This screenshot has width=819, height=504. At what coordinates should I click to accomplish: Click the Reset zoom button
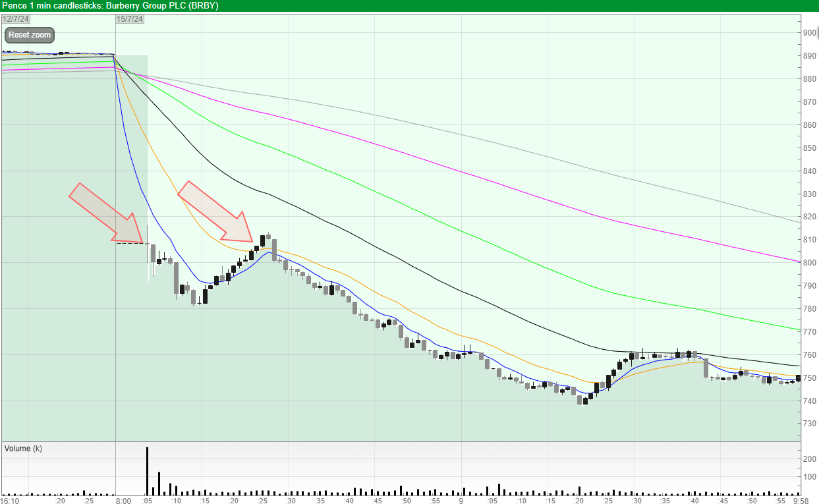point(29,35)
